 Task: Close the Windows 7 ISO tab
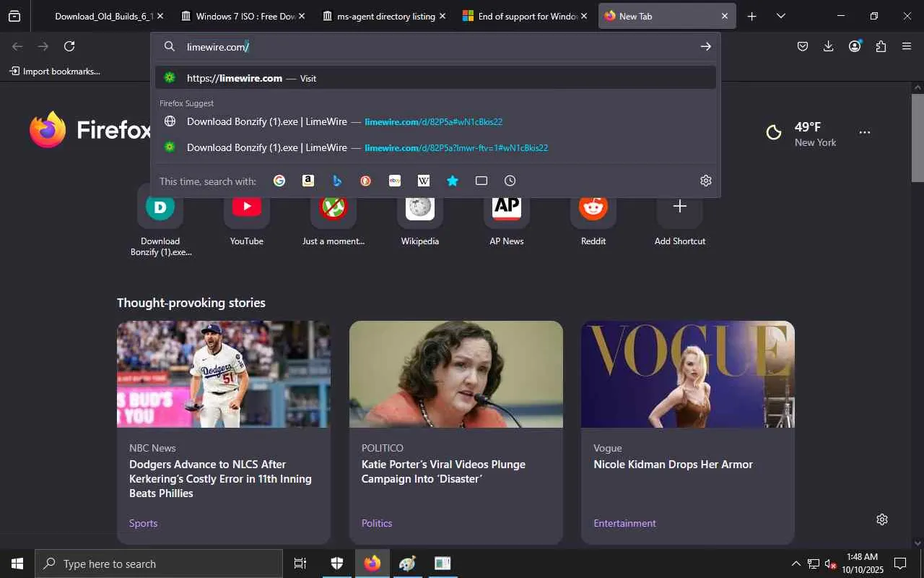(x=301, y=16)
